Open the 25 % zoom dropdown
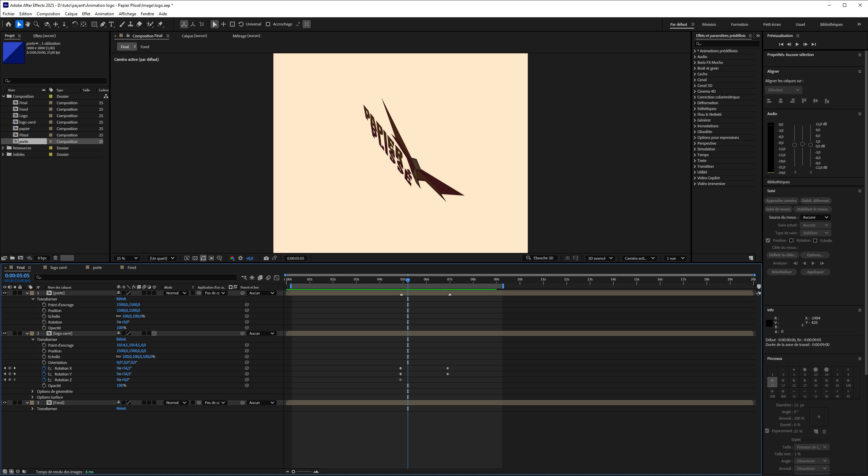868x476 pixels. (x=127, y=258)
